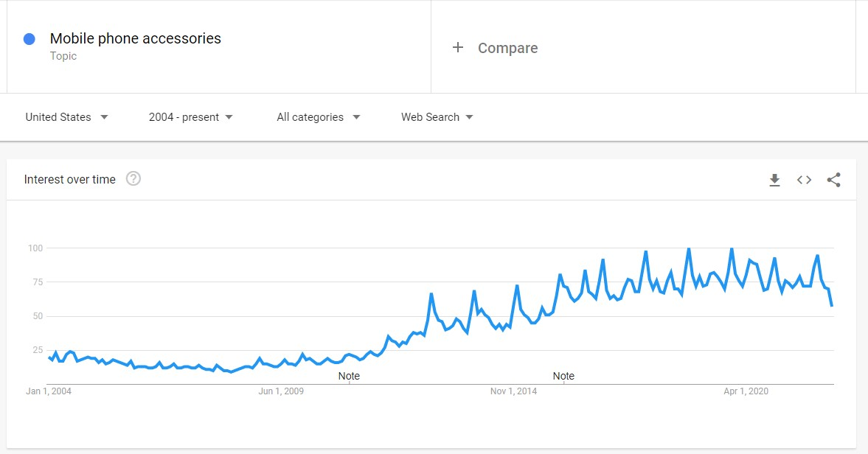Open embed code for the chart
This screenshot has height=454, width=868.
(804, 180)
